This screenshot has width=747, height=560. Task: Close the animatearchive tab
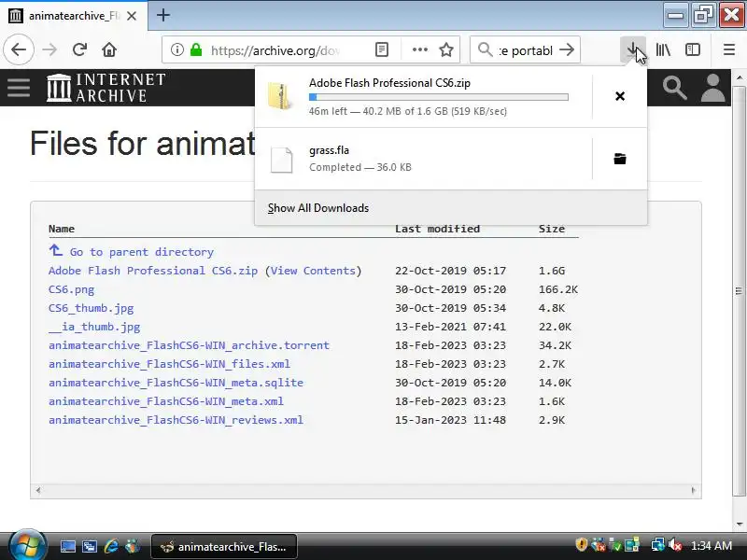click(132, 16)
